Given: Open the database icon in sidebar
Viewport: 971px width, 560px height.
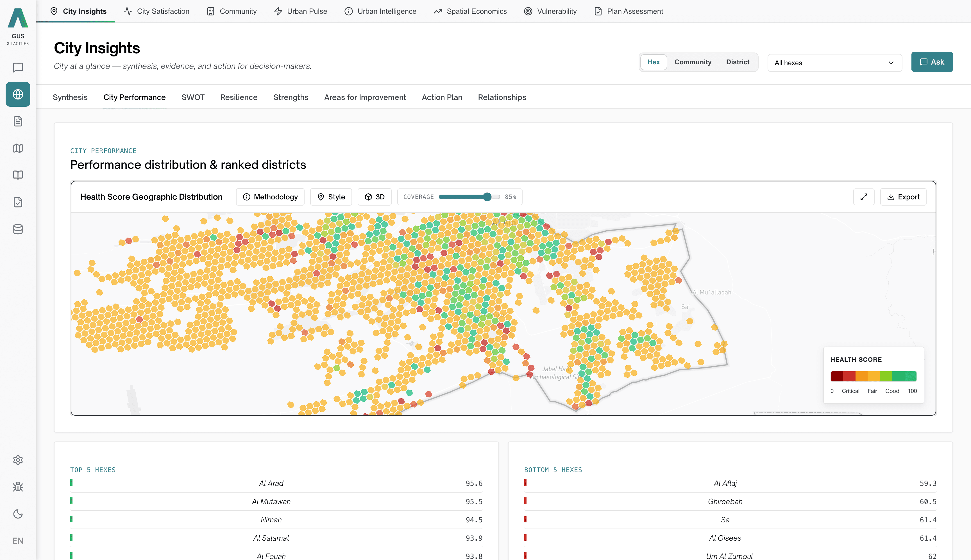Looking at the screenshot, I should [x=18, y=229].
